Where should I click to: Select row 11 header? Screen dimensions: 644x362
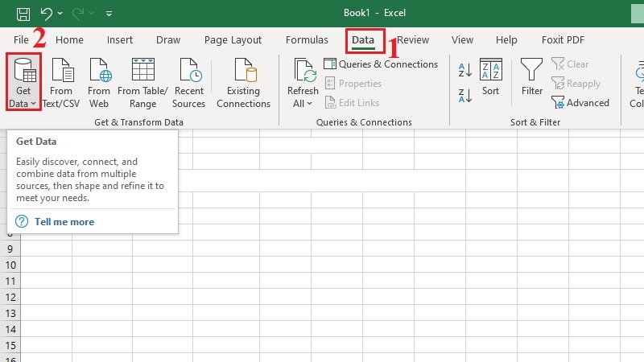(10, 281)
